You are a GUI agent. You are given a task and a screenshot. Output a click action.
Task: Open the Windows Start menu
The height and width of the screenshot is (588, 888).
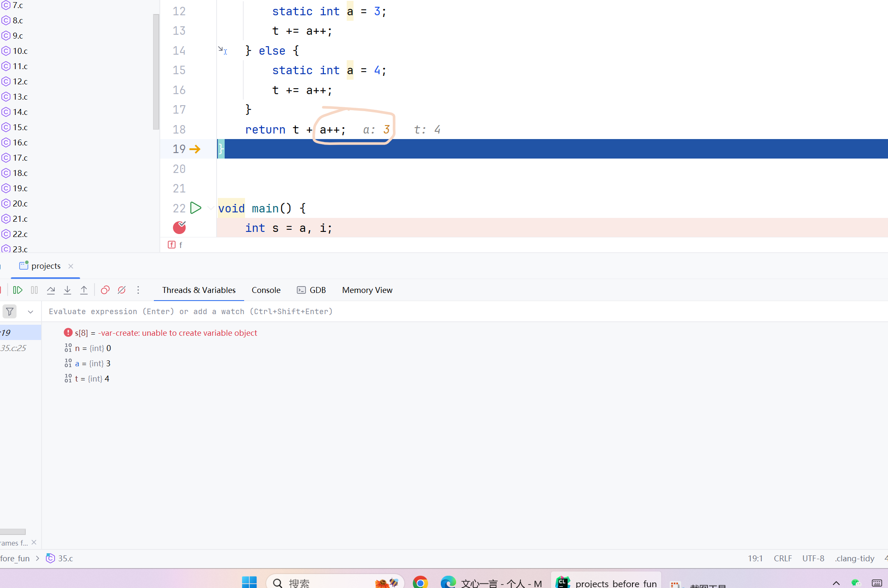pos(249,582)
